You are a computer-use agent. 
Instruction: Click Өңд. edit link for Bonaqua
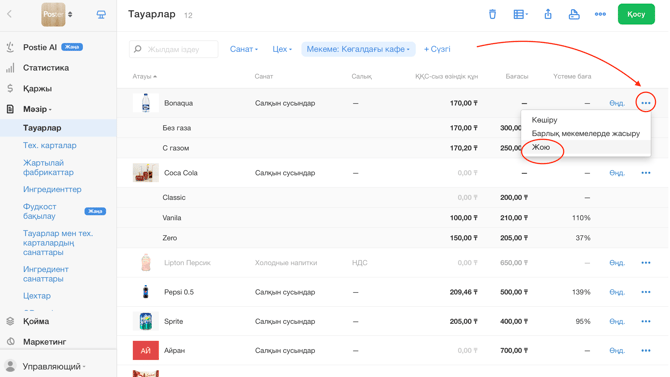pos(617,103)
